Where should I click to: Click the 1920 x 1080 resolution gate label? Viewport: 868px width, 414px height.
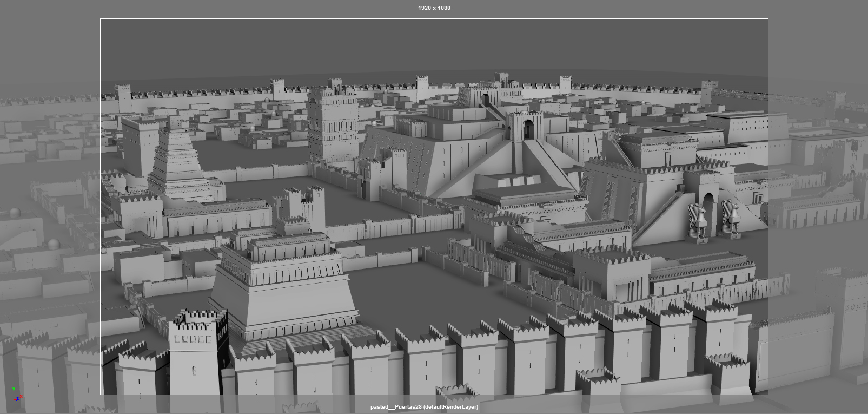(x=434, y=8)
